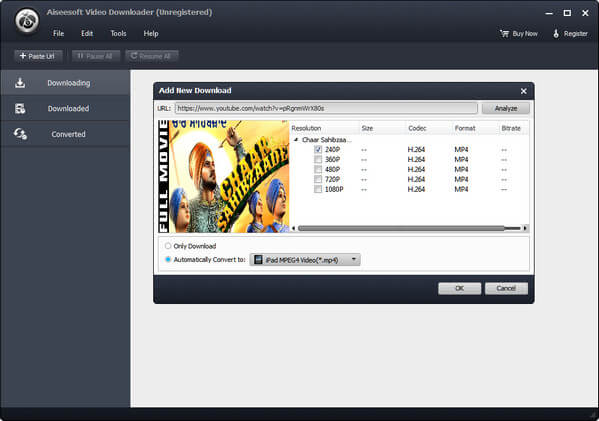Open the iPad MPEG4 Video format dropdown
Image resolution: width=599 pixels, height=421 pixels.
point(305,260)
